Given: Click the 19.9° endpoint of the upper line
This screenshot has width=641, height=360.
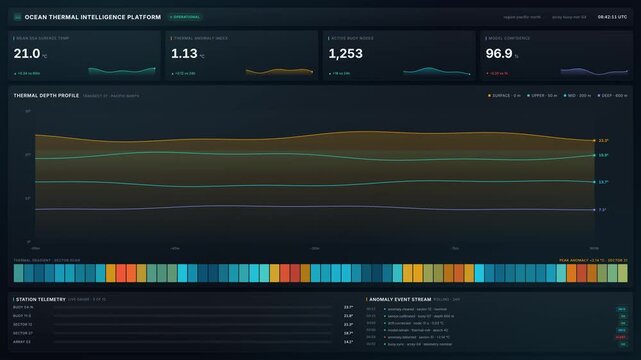Looking at the screenshot, I should [x=594, y=155].
